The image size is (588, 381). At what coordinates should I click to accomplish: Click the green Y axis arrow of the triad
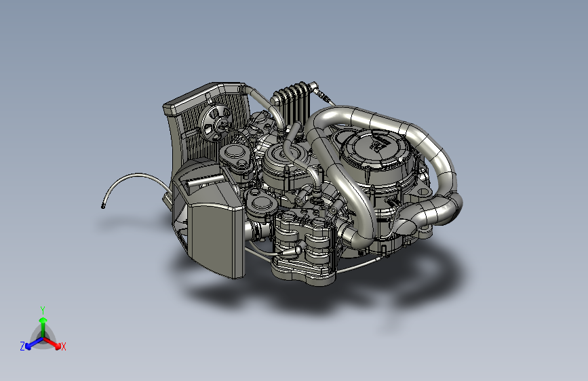point(43,327)
